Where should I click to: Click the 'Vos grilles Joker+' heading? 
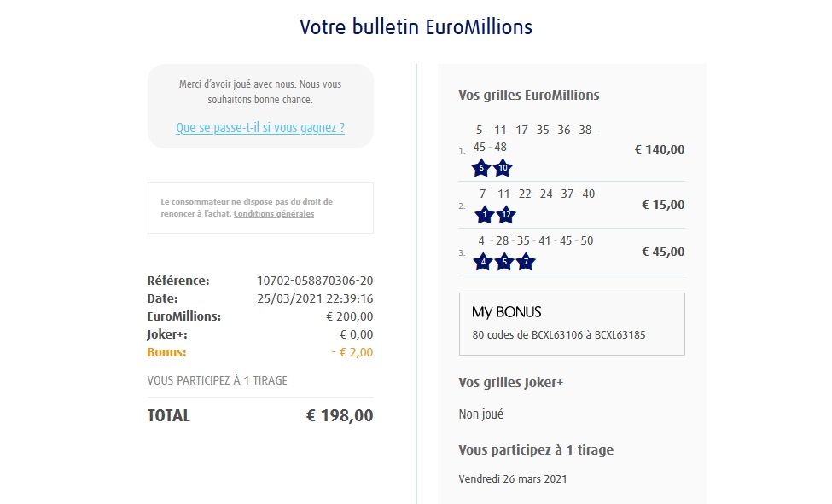(x=510, y=383)
